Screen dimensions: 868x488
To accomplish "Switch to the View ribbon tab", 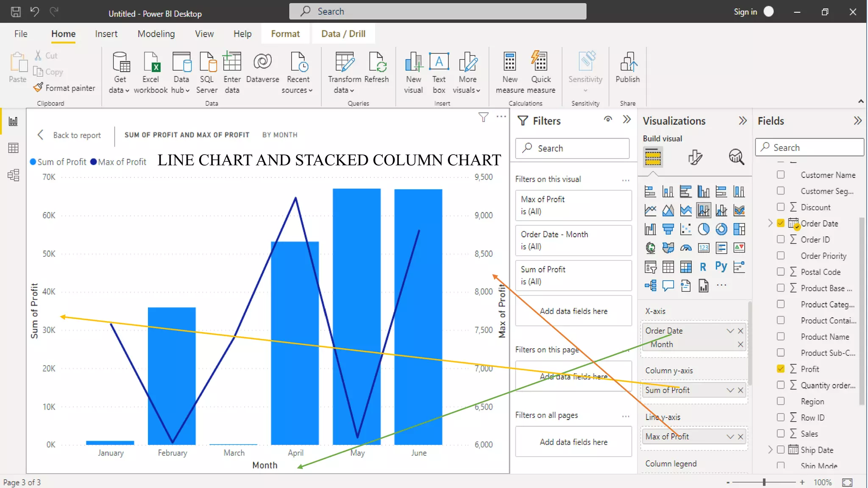I will click(204, 34).
